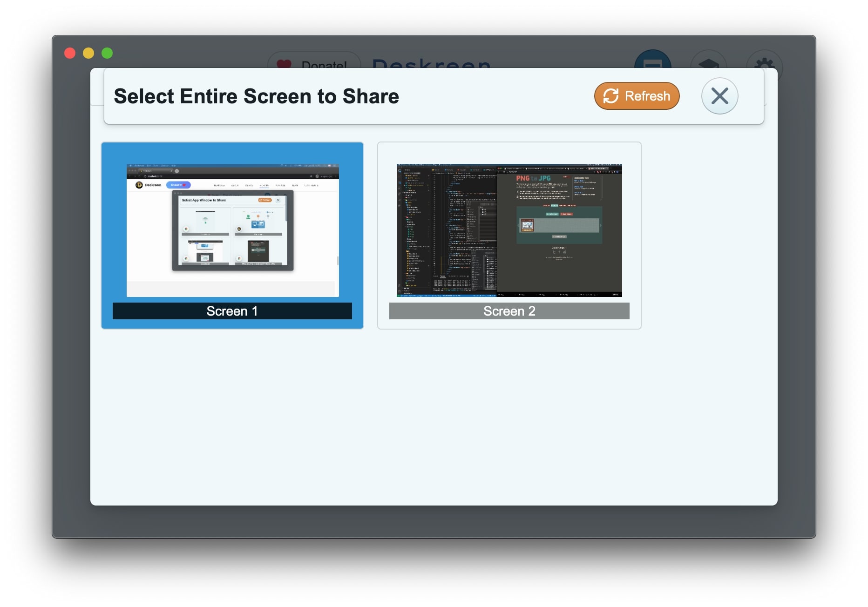This screenshot has height=607, width=868.
Task: Click the Screen 2 label bar
Action: coord(509,311)
